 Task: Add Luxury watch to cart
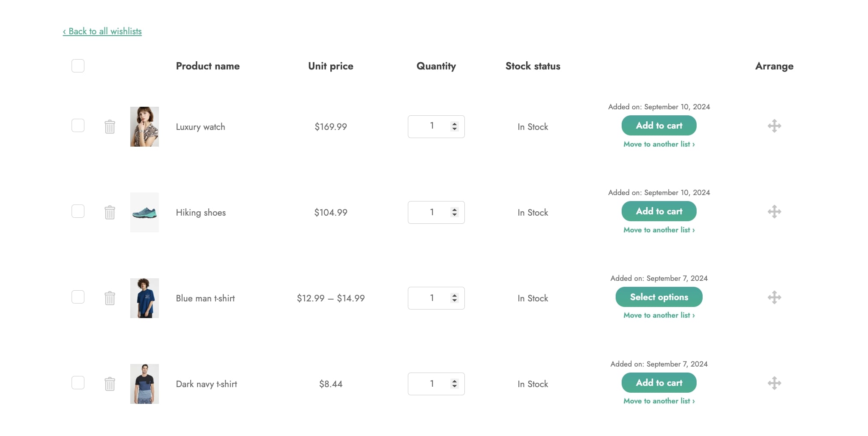[x=659, y=126]
